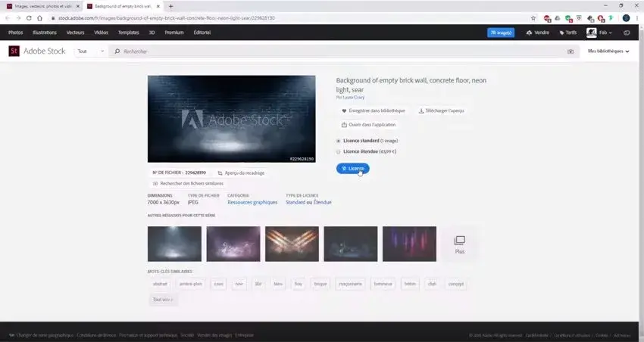Image resolution: width=644 pixels, height=342 pixels.
Task: Click Télécharger l'aperçu button
Action: point(442,110)
